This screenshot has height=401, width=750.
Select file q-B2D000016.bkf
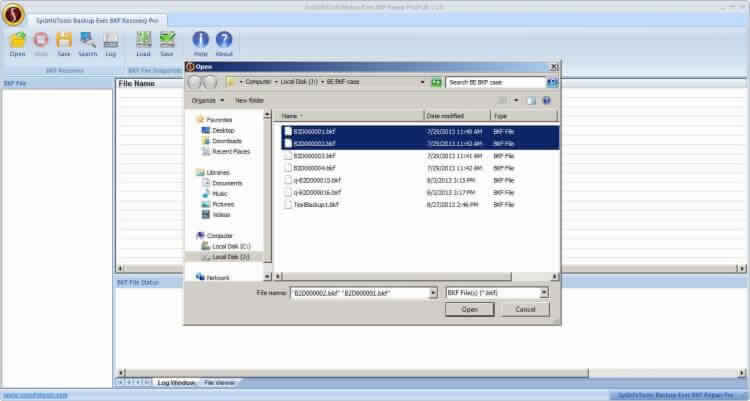[420, 192]
